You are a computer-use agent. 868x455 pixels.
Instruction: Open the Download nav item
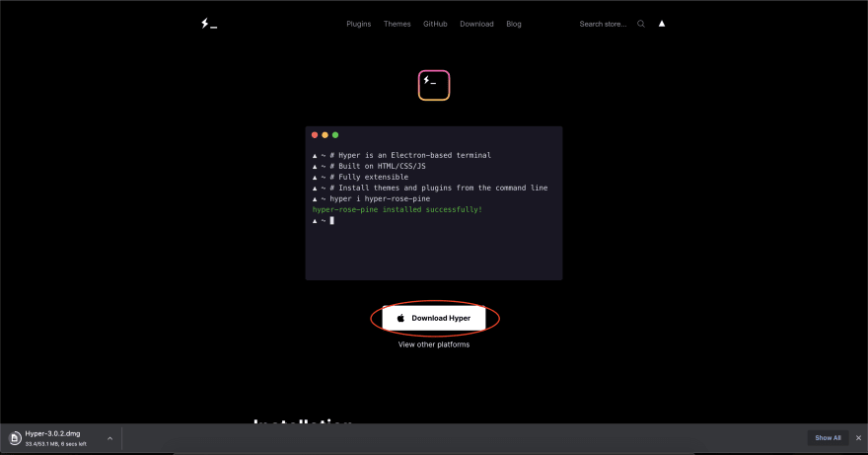[476, 24]
